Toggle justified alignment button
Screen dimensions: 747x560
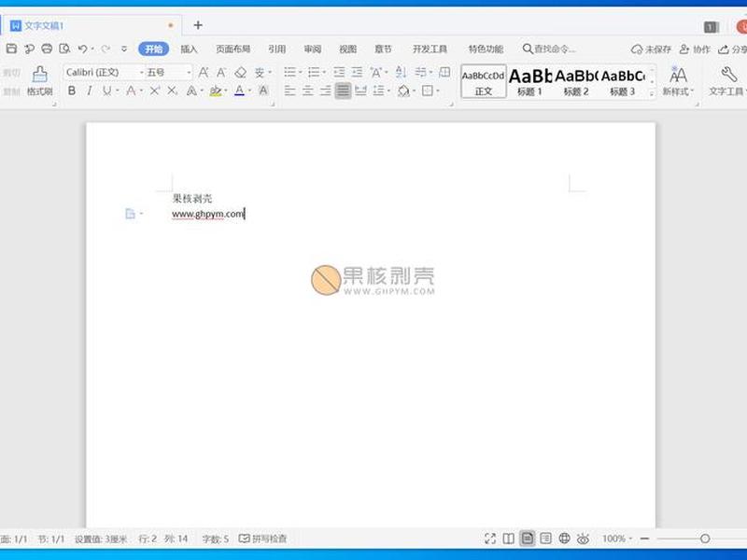coord(343,91)
